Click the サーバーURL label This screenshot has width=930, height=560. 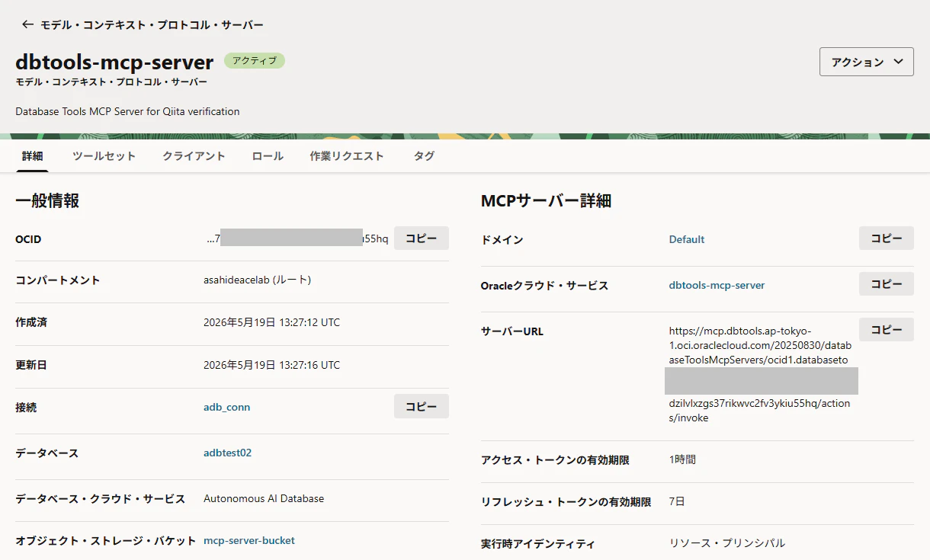(512, 331)
